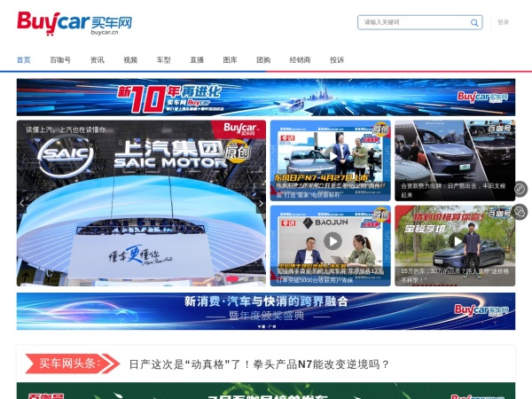Click the 买车网头条 red label
This screenshot has height=399, width=532.
click(73, 364)
